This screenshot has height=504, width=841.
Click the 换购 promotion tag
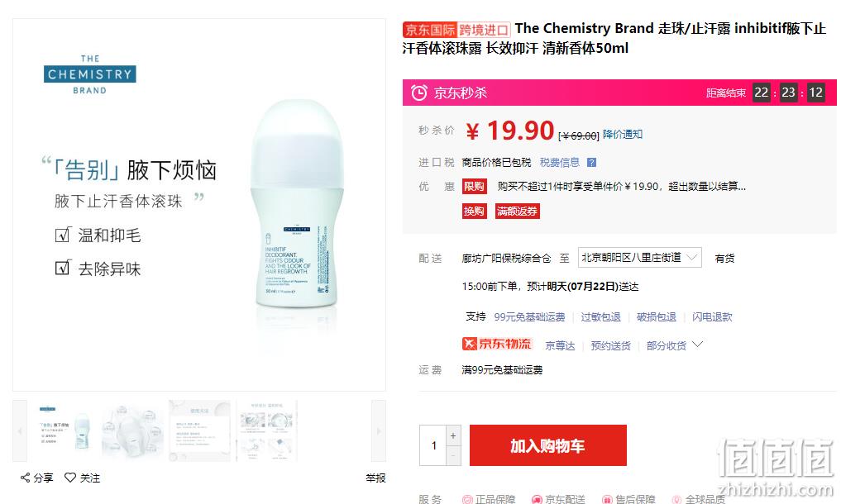[x=474, y=212]
